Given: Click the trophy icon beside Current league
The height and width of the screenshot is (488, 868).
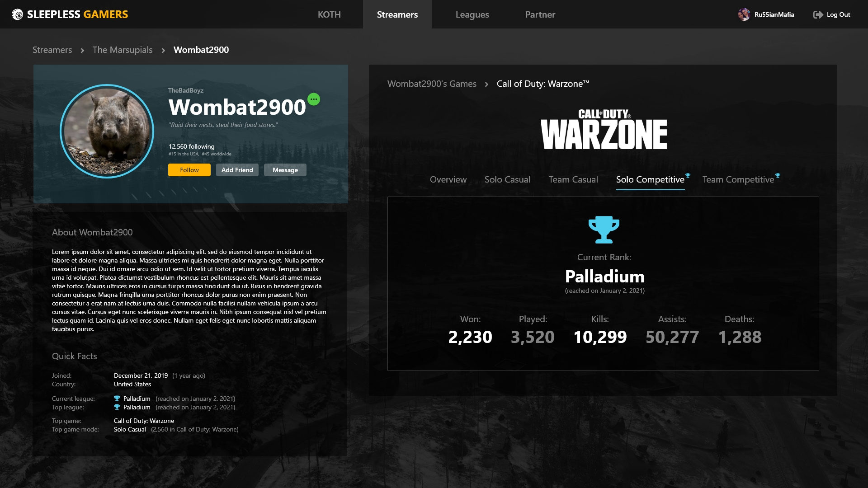Looking at the screenshot, I should tap(117, 399).
